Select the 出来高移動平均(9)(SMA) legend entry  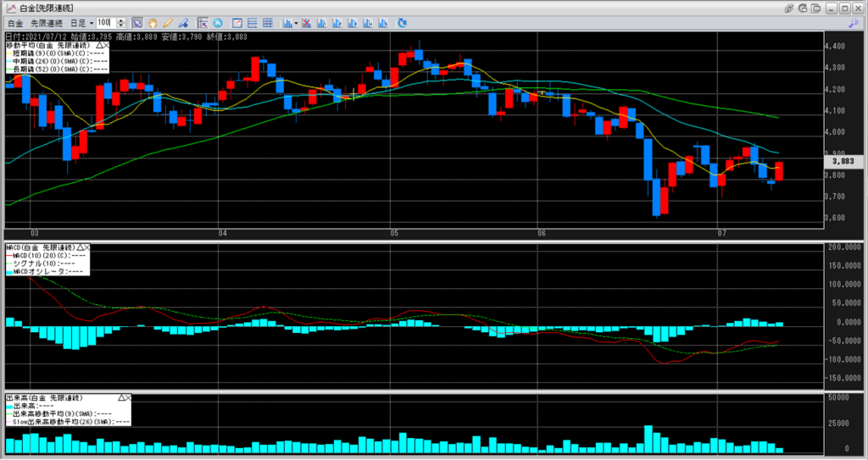pyautogui.click(x=63, y=413)
